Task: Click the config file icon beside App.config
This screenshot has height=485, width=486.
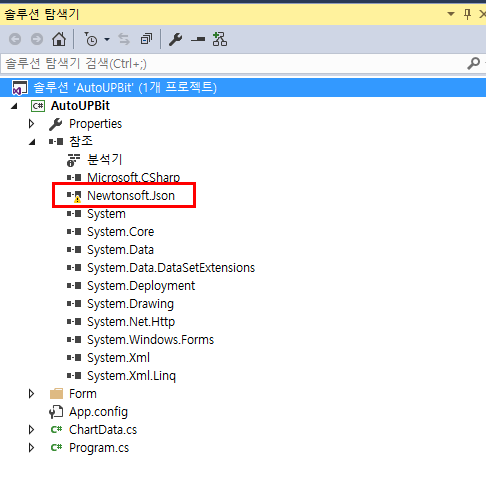Action: coord(56,412)
